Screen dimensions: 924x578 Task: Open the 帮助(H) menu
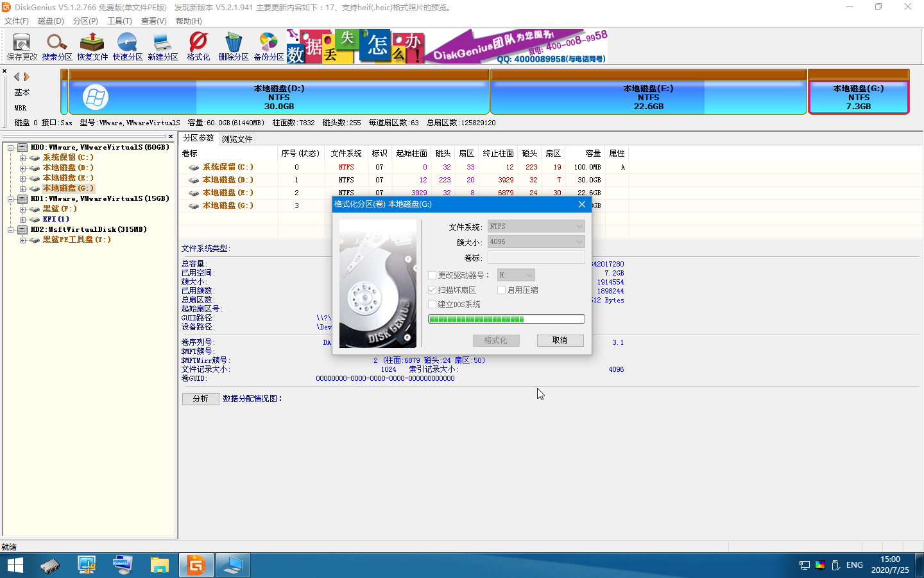pyautogui.click(x=189, y=21)
